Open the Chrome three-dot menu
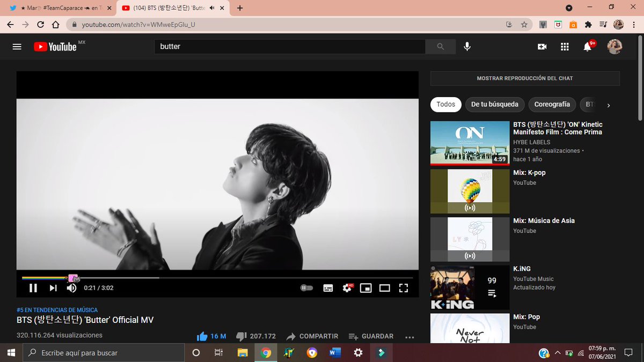 [x=634, y=25]
